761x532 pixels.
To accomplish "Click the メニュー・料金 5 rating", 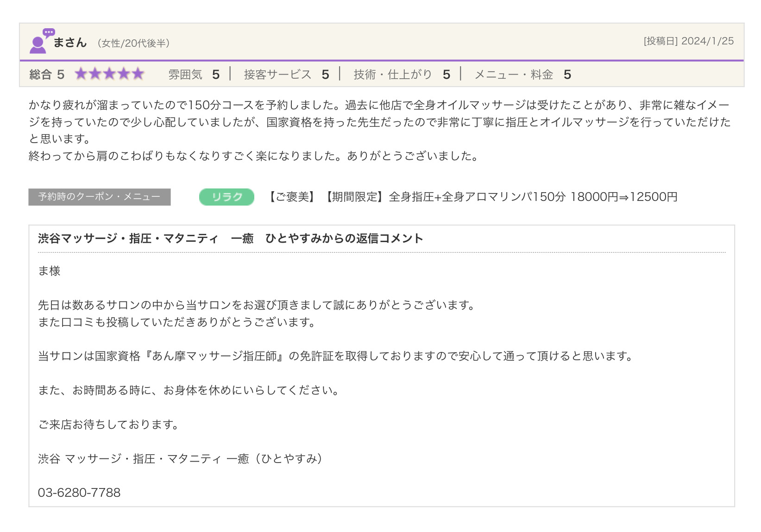I will click(x=523, y=75).
